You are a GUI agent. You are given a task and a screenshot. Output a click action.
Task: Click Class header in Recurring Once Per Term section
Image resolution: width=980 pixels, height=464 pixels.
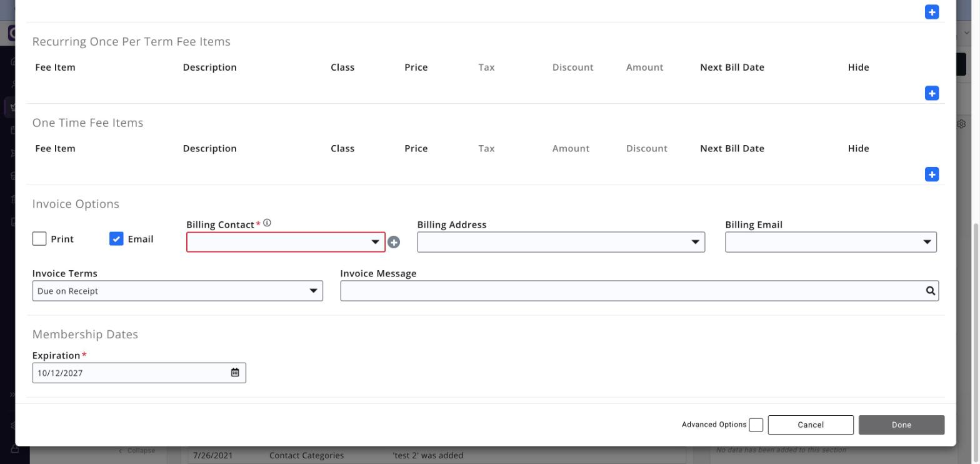coord(342,67)
